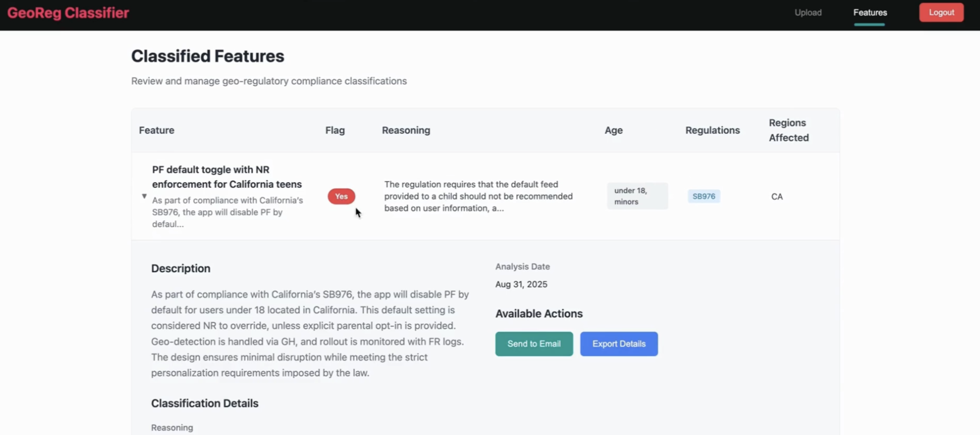
Task: Click the Export Details button
Action: [619, 344]
